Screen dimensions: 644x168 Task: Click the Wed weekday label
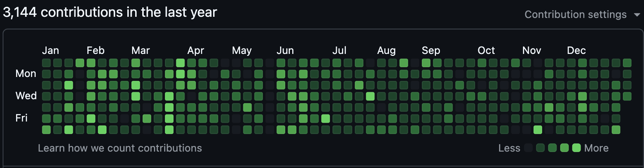click(26, 96)
